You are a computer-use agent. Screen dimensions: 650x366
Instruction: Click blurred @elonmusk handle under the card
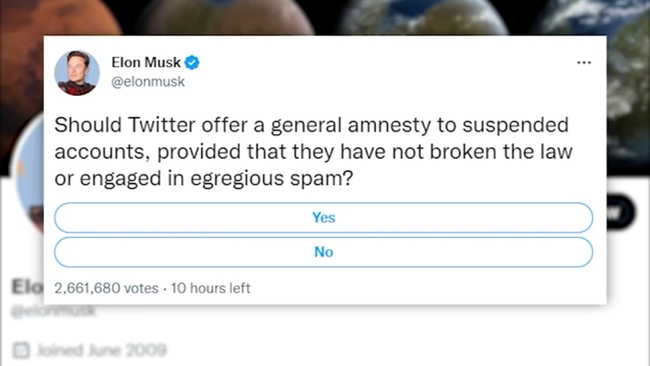pyautogui.click(x=54, y=311)
